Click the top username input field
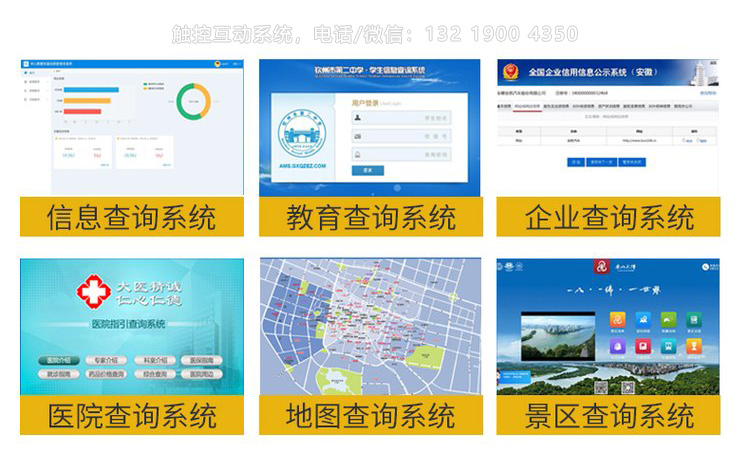 click(400, 117)
